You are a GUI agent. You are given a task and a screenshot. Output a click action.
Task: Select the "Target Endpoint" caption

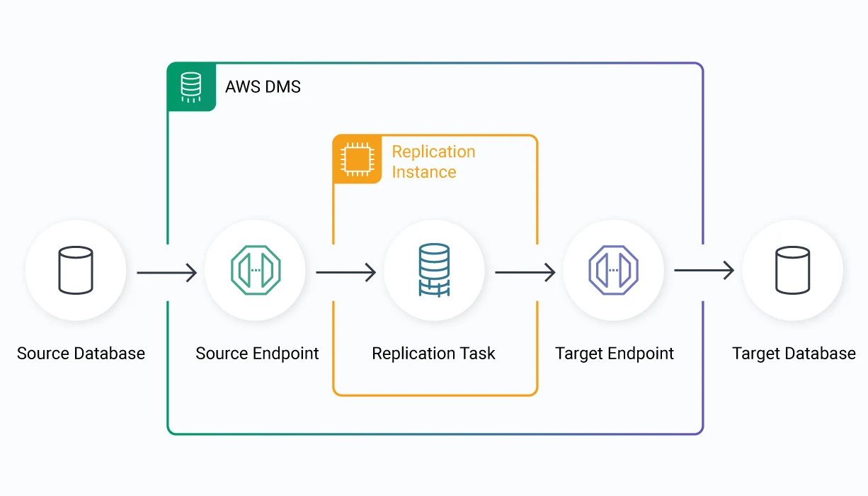615,354
